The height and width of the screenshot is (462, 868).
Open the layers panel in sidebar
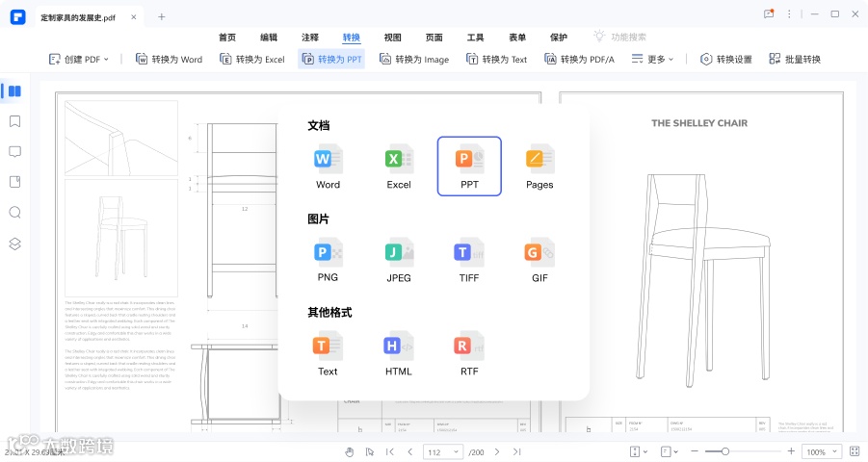[15, 244]
